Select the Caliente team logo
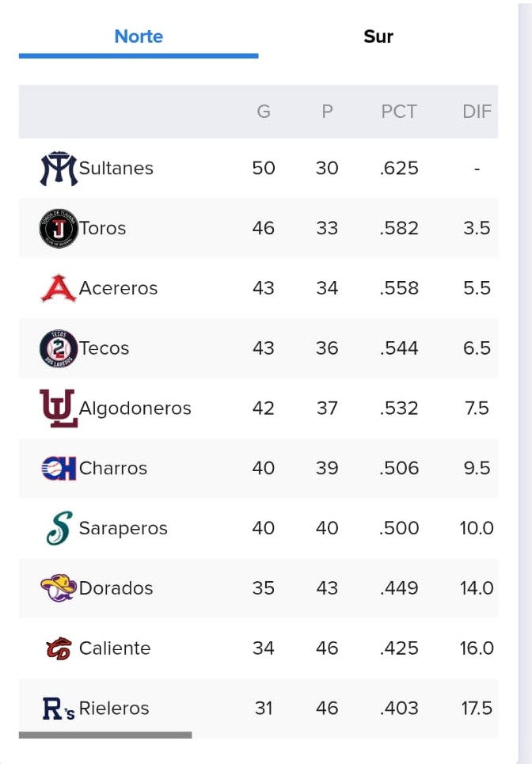This screenshot has height=764, width=532. (x=59, y=648)
